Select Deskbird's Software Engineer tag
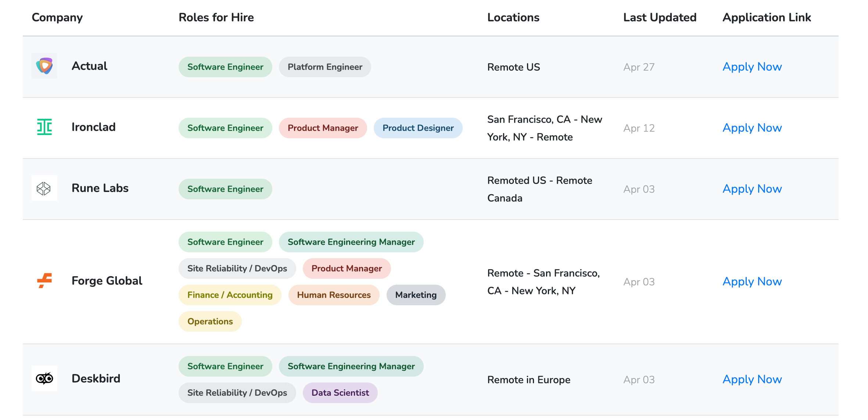Image resolution: width=868 pixels, height=420 pixels. point(225,366)
